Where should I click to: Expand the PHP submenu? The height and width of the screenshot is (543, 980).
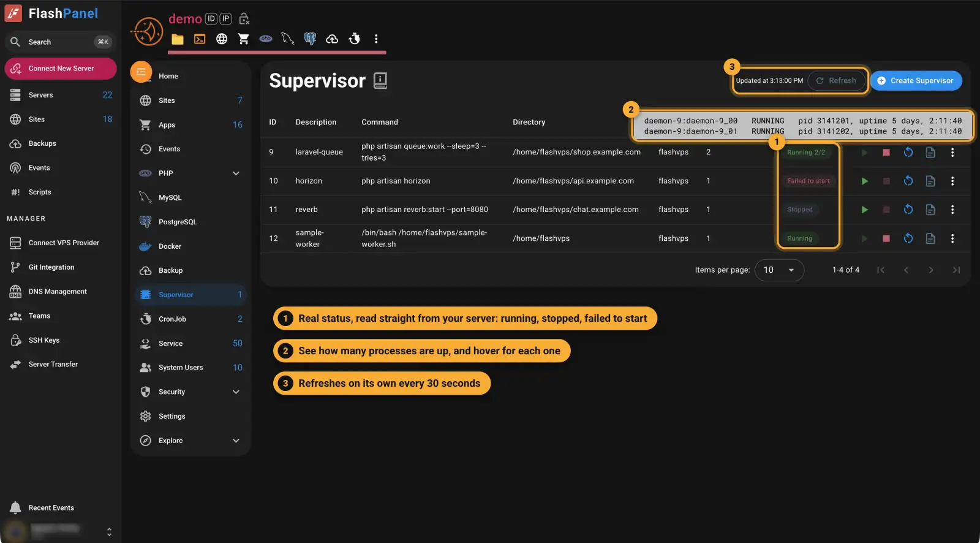tap(236, 173)
